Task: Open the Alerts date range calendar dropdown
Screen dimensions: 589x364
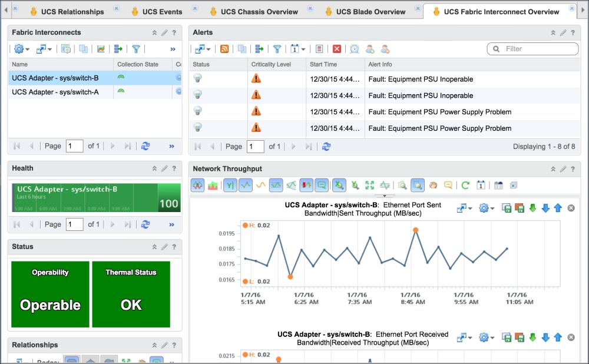Action: (x=297, y=49)
